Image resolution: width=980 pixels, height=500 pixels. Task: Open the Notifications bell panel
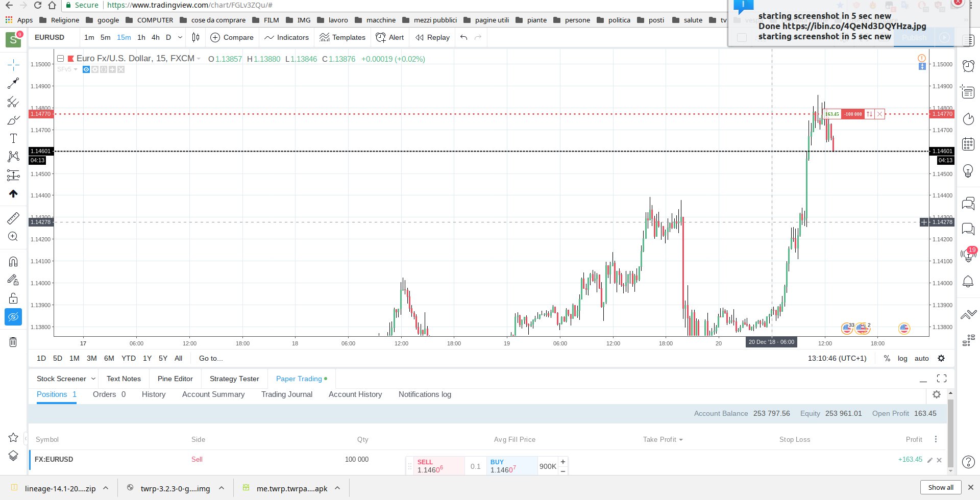[968, 282]
